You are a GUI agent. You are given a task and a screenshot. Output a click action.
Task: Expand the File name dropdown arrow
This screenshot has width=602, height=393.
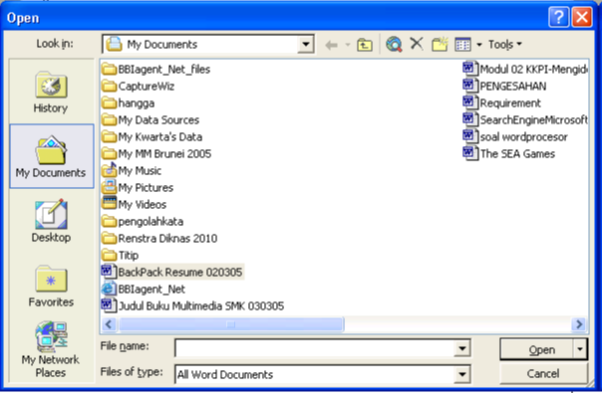(462, 348)
